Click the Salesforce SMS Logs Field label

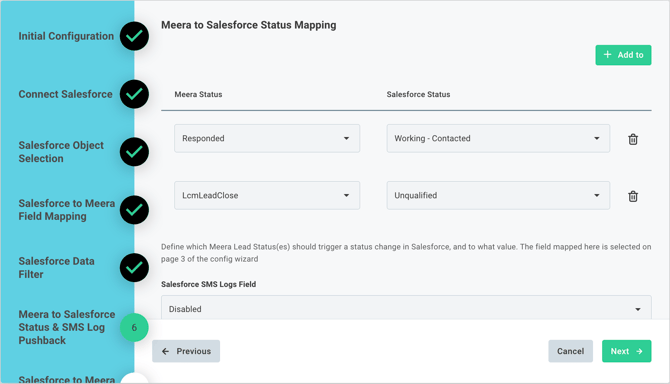coord(209,284)
